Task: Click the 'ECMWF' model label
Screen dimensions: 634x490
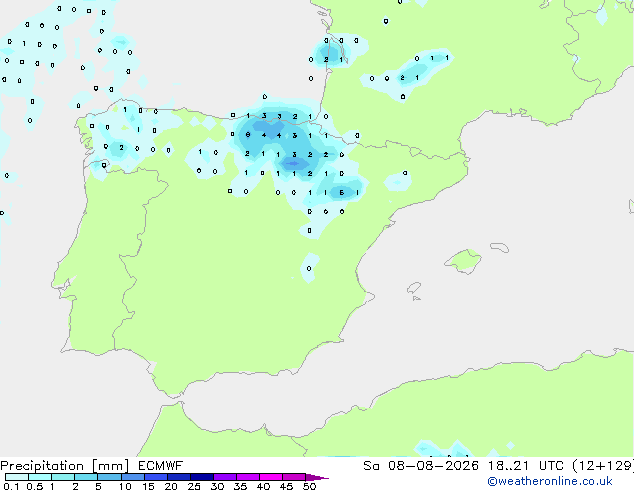Action: click(161, 466)
